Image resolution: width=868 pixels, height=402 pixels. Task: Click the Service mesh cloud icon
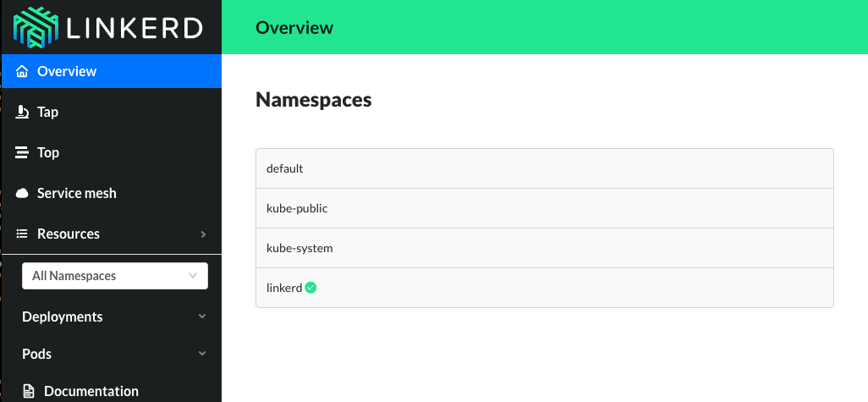click(x=23, y=193)
